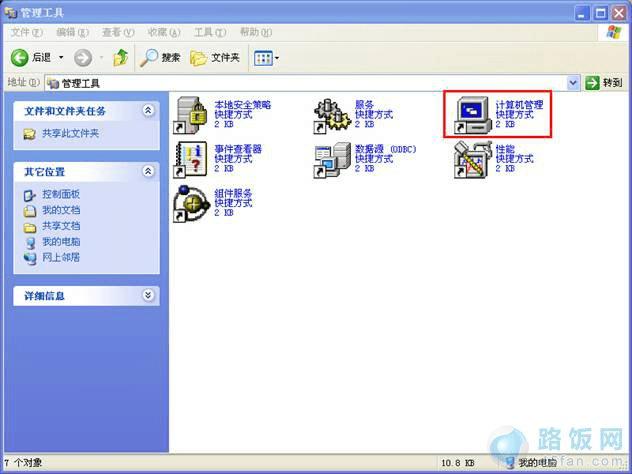Click the 10.8 KB status bar size
The image size is (632, 474).
coord(458,463)
